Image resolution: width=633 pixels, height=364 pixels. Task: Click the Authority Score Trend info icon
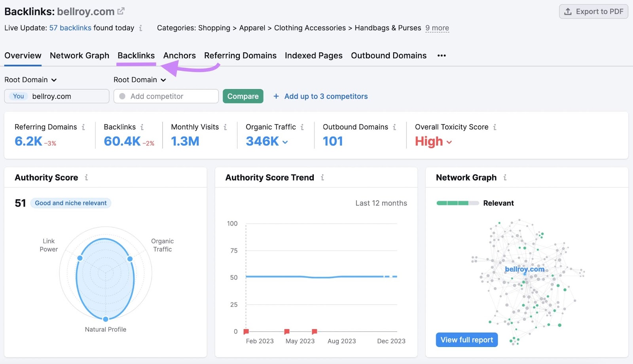323,178
